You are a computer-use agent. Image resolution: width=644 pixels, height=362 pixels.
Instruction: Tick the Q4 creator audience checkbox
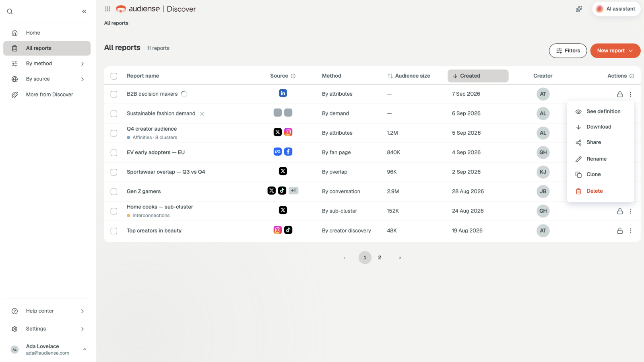click(x=114, y=133)
